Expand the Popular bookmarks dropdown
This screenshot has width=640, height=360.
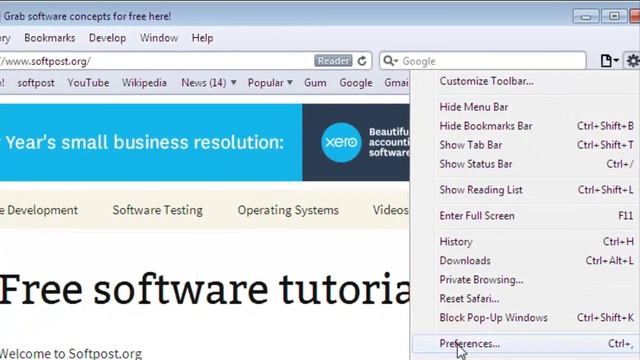pos(270,83)
